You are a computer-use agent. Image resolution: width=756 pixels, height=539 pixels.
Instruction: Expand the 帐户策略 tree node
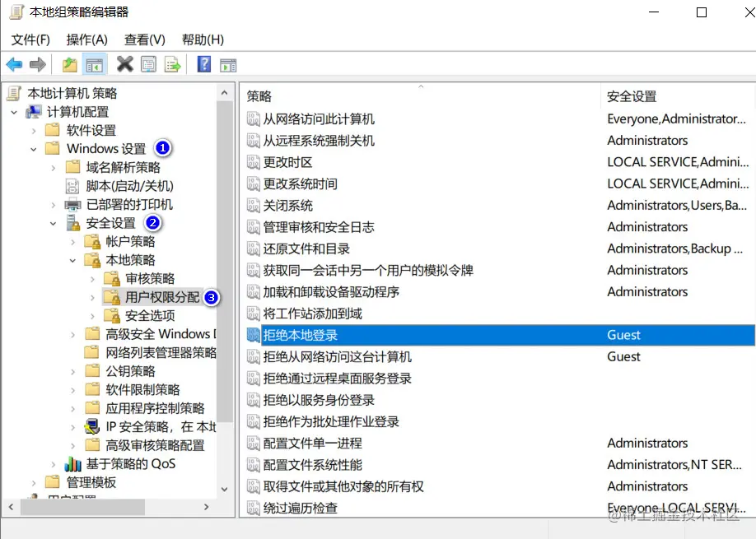click(x=72, y=242)
